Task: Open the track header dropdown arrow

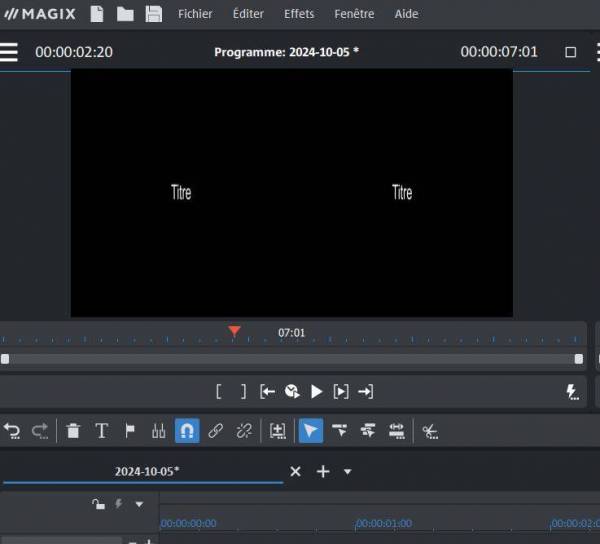Action: (139, 505)
